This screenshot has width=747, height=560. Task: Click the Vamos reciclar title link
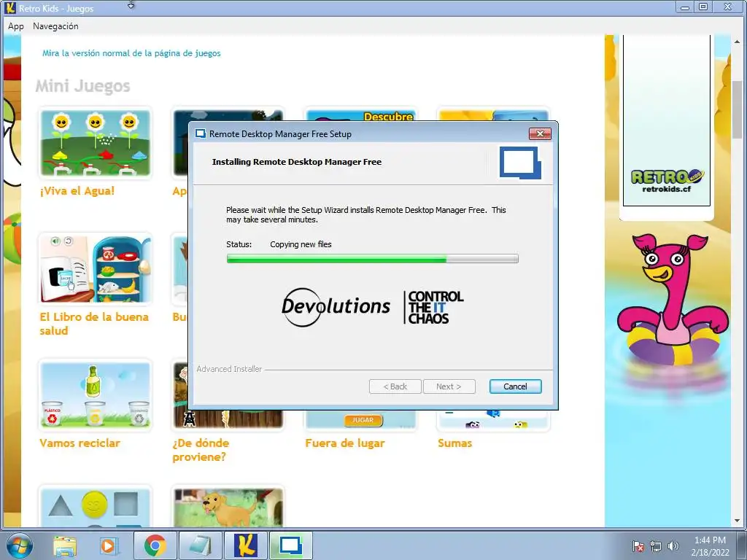80,443
